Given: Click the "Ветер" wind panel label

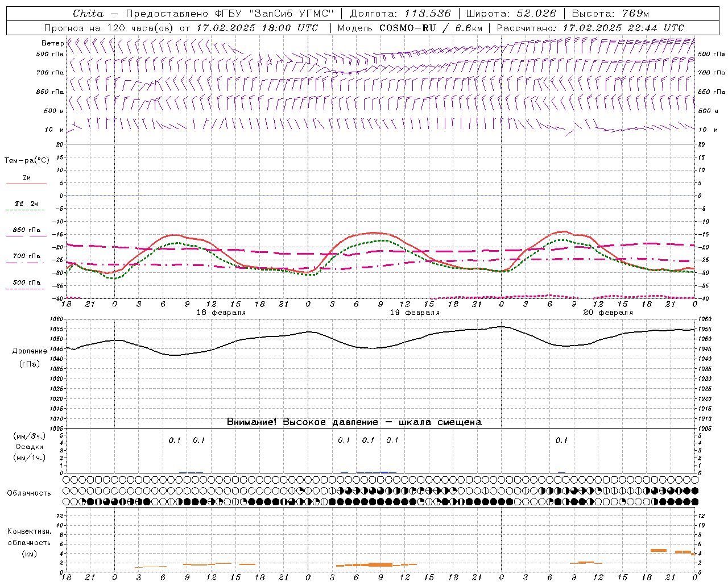Looking at the screenshot, I should click(x=52, y=43).
